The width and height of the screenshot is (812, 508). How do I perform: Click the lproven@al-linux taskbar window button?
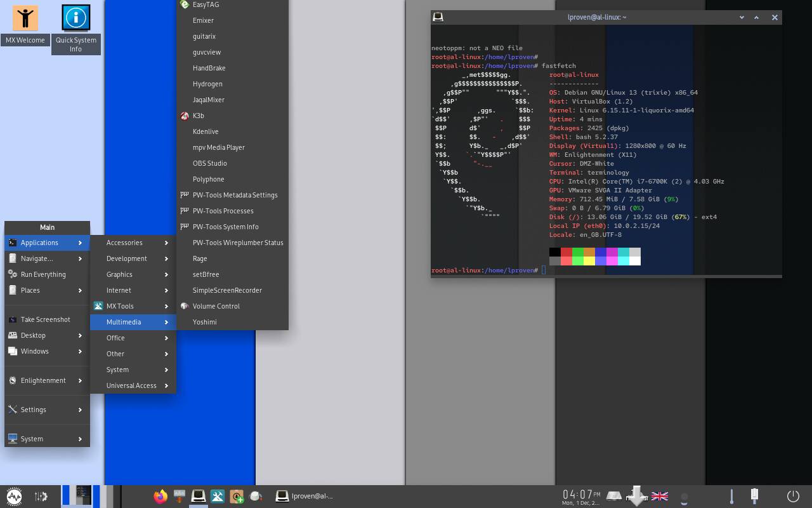(x=305, y=496)
